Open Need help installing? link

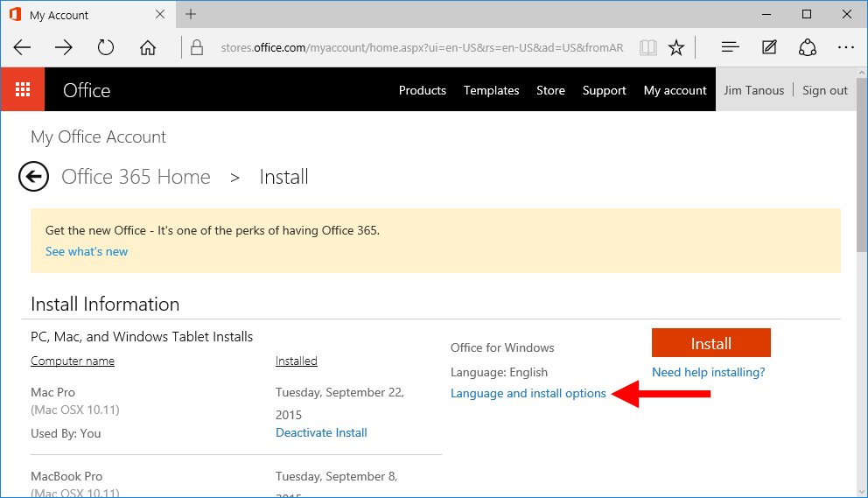point(708,372)
